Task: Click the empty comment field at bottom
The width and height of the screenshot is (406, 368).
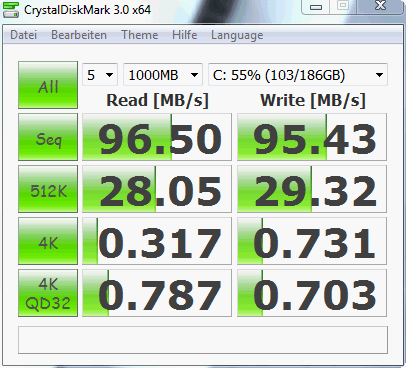Action: coord(203,340)
